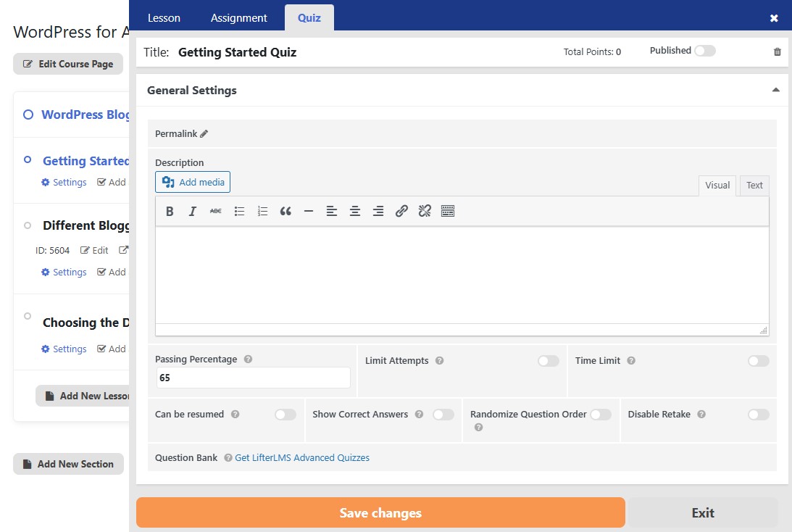
Task: Open Settings under Choosing the lesson
Action: pyautogui.click(x=64, y=349)
